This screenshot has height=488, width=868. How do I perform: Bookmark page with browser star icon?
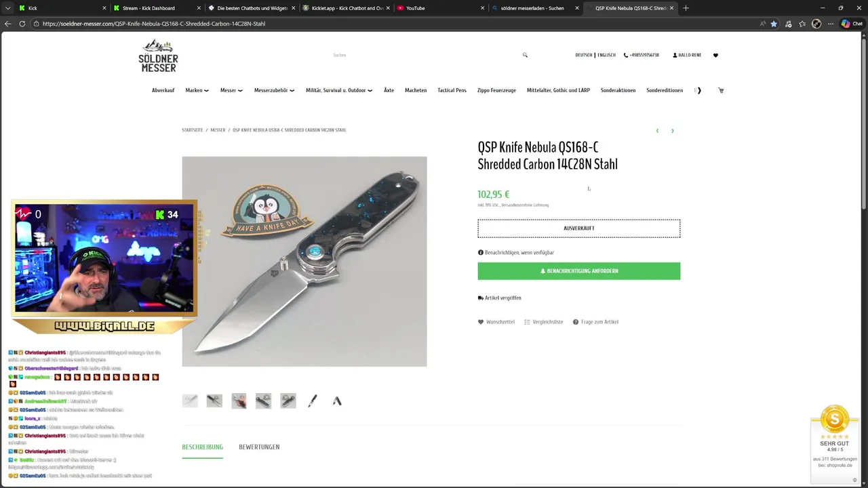pyautogui.click(x=774, y=24)
